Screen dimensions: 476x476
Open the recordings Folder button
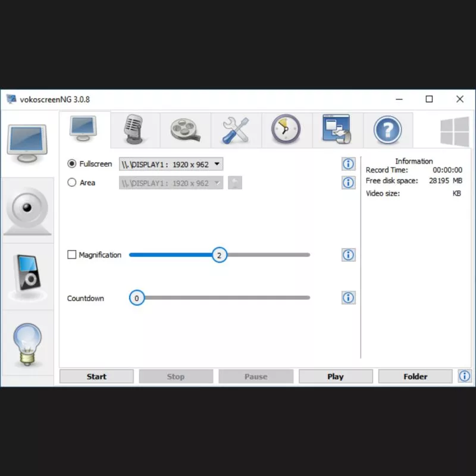point(415,376)
